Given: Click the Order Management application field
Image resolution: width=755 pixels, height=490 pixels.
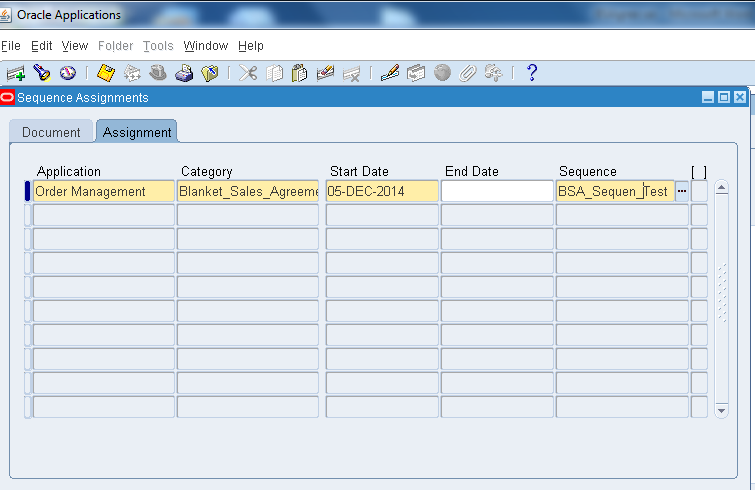Looking at the screenshot, I should coord(104,192).
